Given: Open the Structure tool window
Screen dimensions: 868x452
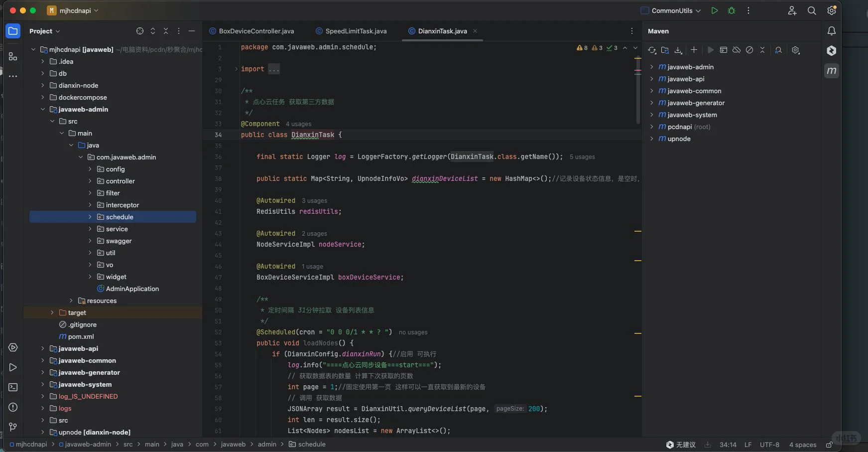Looking at the screenshot, I should 13,56.
